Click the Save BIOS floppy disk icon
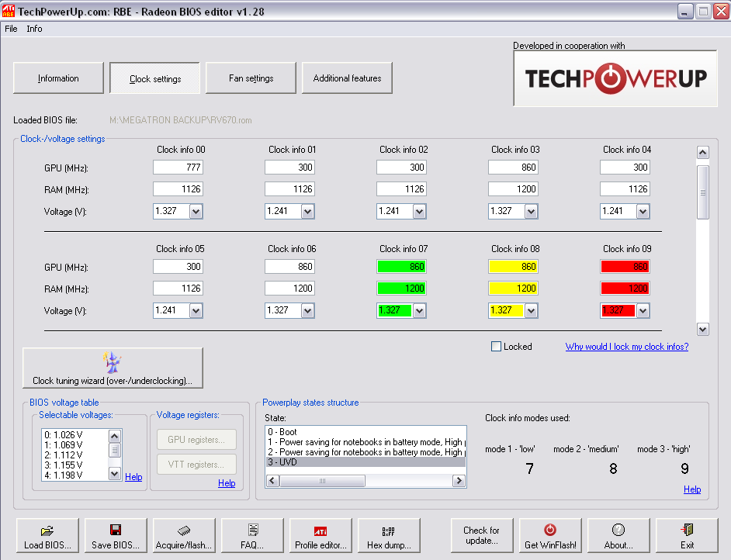 [x=116, y=531]
